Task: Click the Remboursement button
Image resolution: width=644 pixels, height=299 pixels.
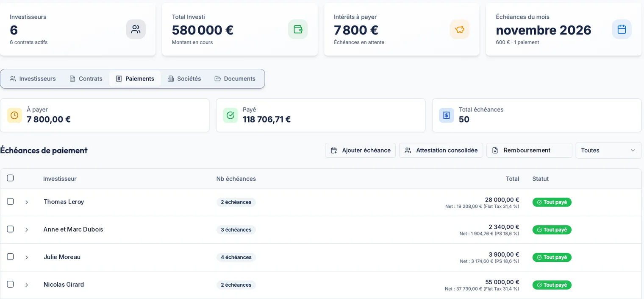Action: coord(529,150)
